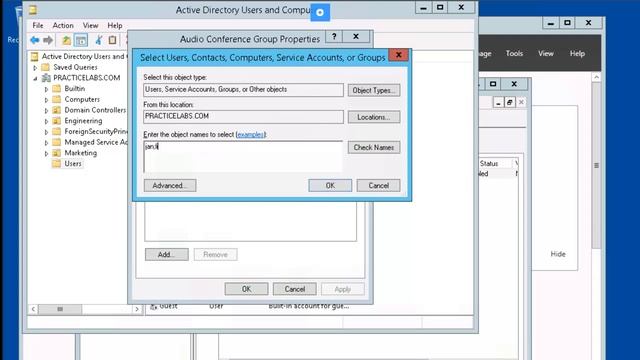Screen dimensions: 640x360
Task: Click left arrow of tree pane scrollbar
Action: 33,309
